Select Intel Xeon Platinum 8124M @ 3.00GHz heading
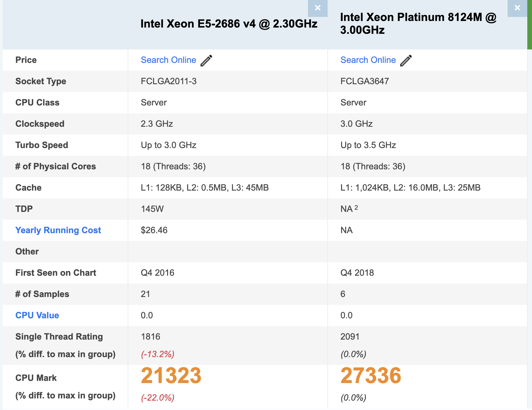The image size is (532, 410). click(418, 23)
